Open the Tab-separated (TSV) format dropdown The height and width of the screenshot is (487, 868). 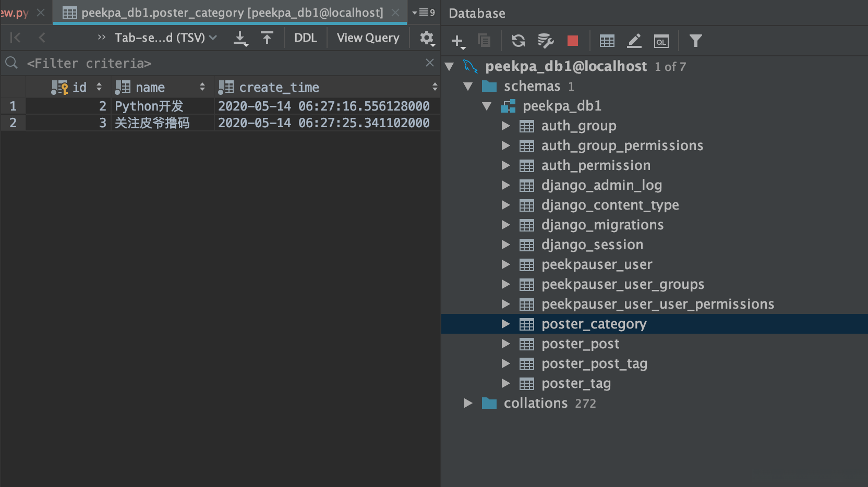point(165,38)
